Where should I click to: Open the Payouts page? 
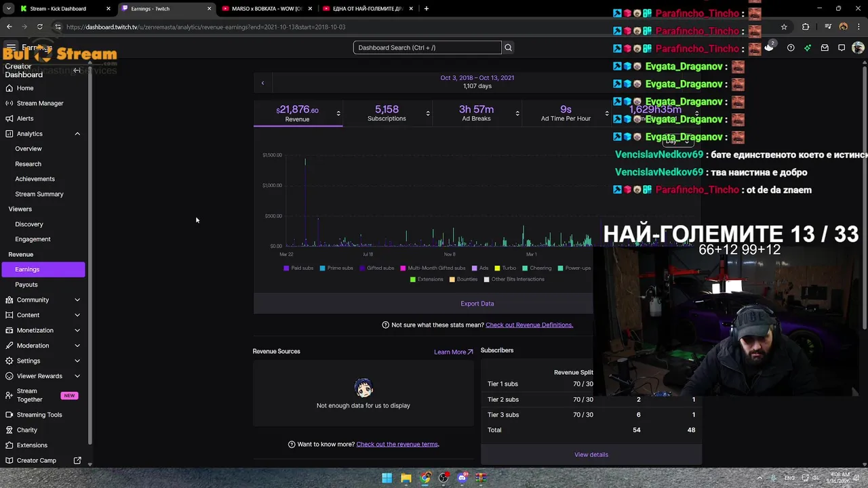click(x=26, y=285)
